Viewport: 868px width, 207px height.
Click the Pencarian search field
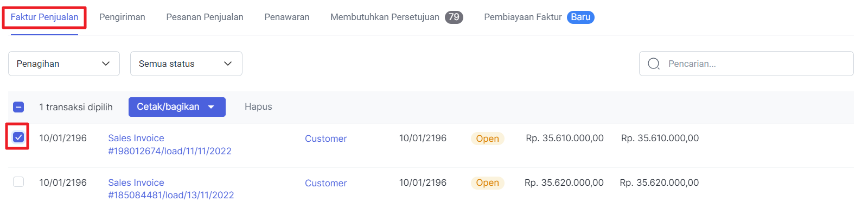(x=746, y=64)
